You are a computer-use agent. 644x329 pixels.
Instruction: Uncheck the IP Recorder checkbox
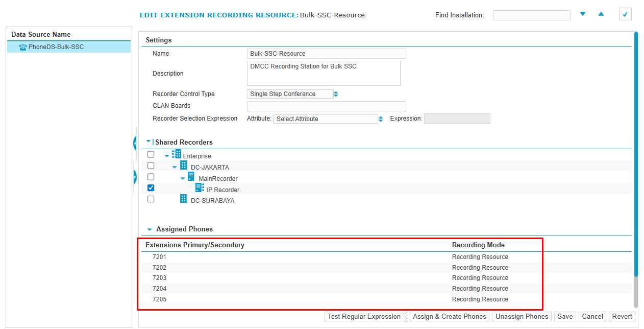tap(151, 188)
